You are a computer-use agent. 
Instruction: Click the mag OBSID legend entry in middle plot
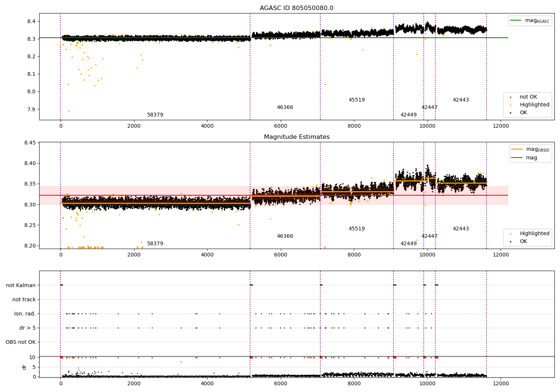click(x=531, y=149)
